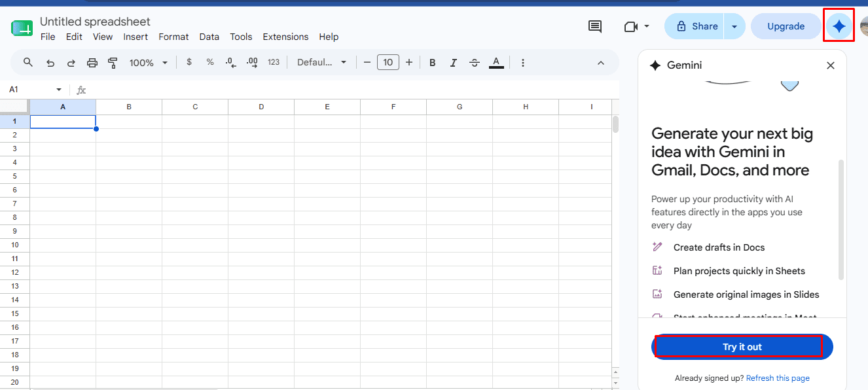This screenshot has width=868, height=390.
Task: Open the three-dot more toolbar options
Action: (523, 63)
